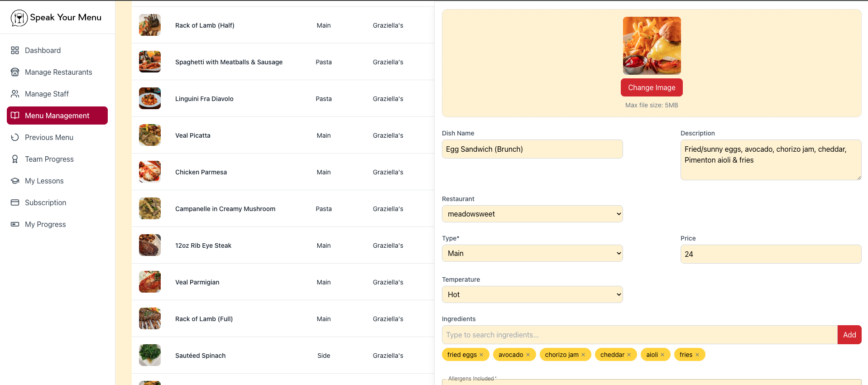The width and height of the screenshot is (868, 385).
Task: Remove the chorizo jam ingredient tag
Action: pos(583,355)
